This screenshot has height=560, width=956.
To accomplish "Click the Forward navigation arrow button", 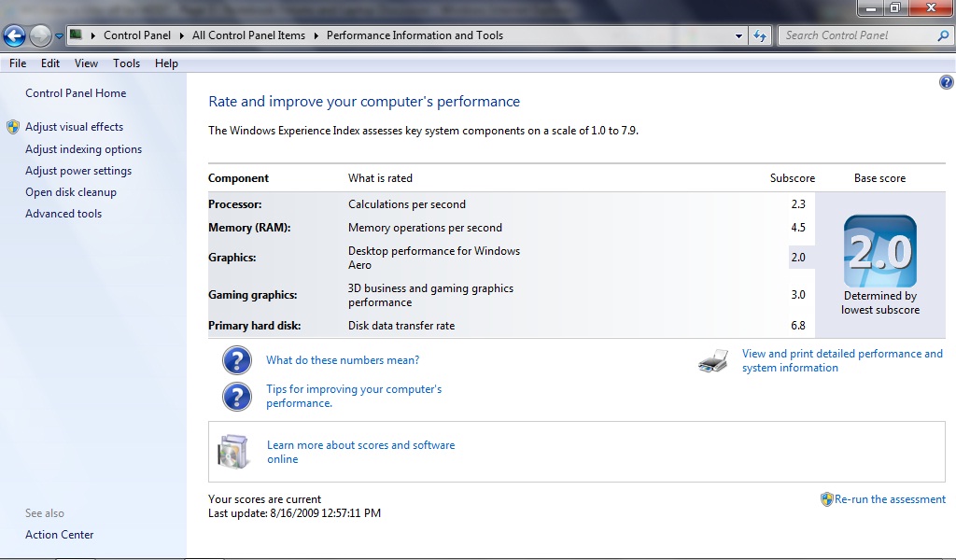I will [40, 36].
